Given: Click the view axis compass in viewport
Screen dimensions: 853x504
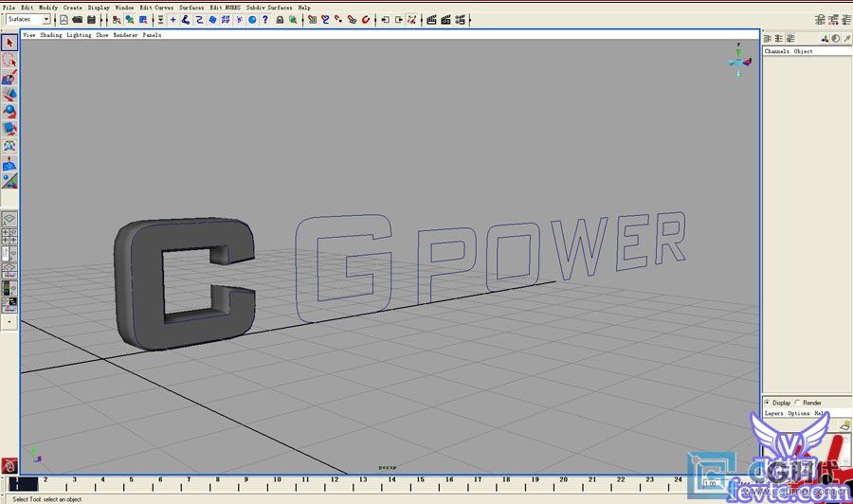Looking at the screenshot, I should pyautogui.click(x=739, y=61).
